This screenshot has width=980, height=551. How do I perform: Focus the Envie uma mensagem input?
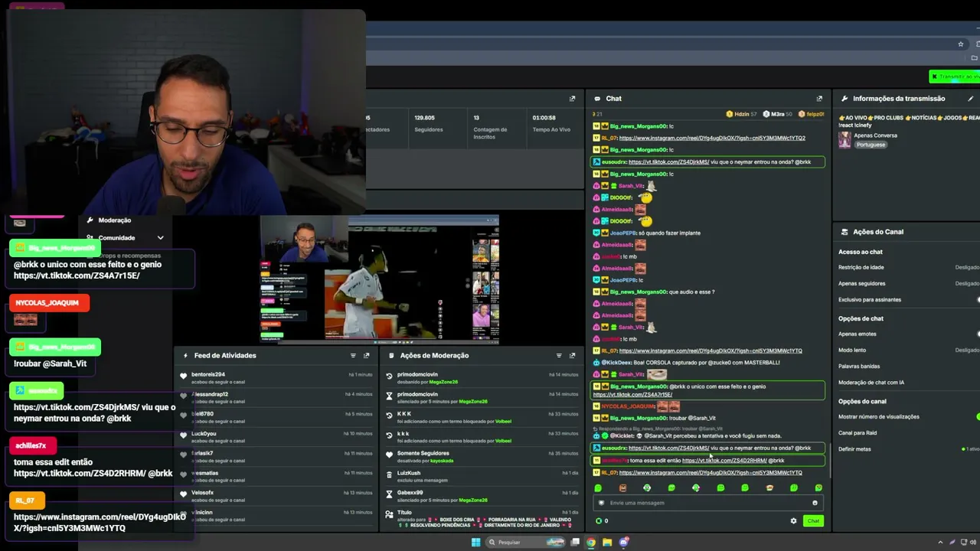(x=708, y=503)
